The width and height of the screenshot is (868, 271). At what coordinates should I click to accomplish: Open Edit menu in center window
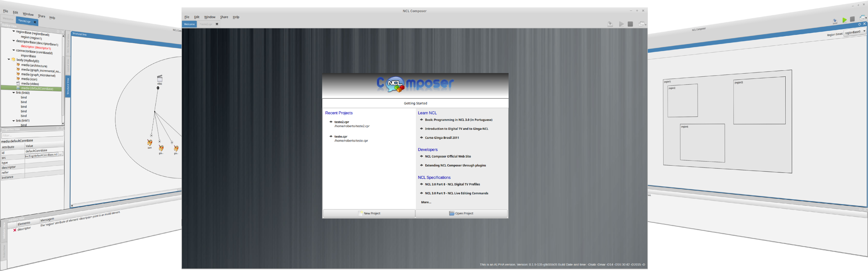click(x=197, y=17)
